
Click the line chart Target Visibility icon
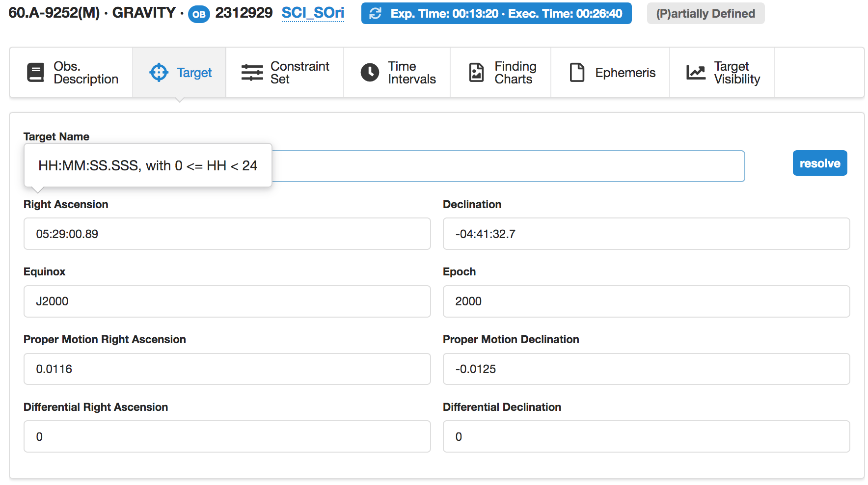(696, 73)
